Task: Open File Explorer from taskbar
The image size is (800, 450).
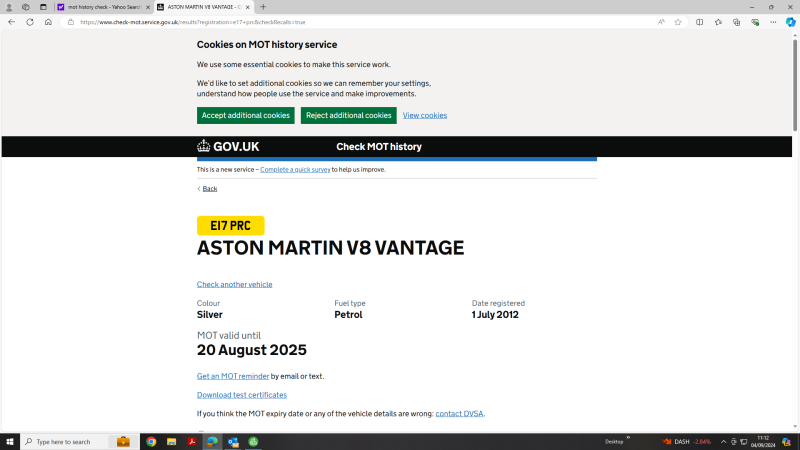Action: [171, 442]
